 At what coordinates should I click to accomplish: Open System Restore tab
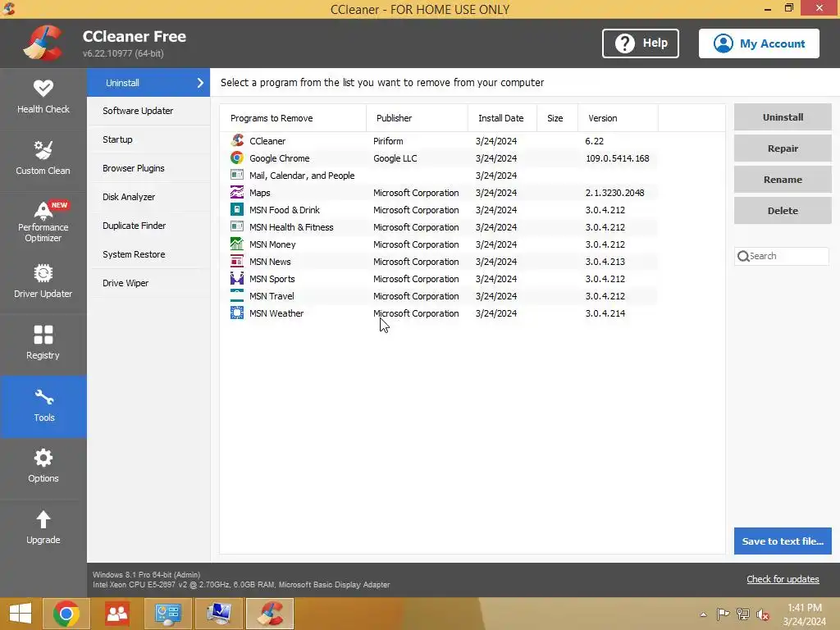[148, 254]
